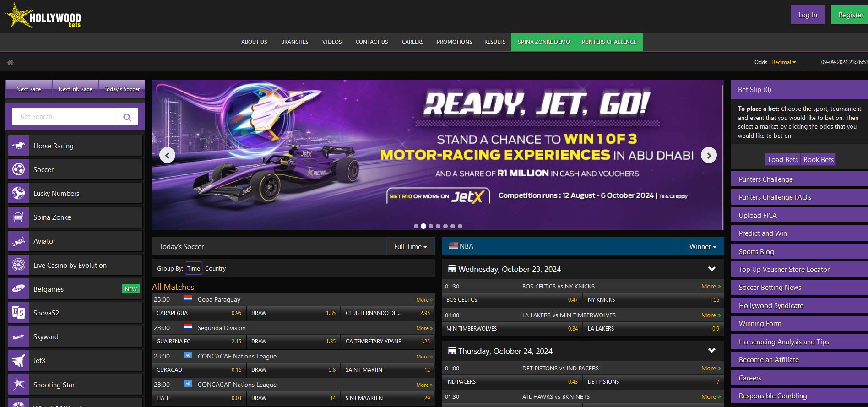
Task: Click the Shova52 cards icon
Action: click(18, 313)
